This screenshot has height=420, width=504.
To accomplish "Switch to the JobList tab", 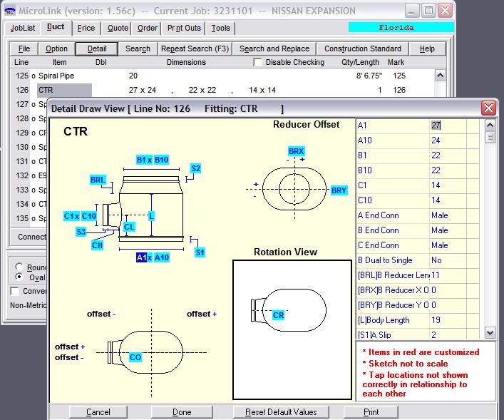I will (x=23, y=29).
